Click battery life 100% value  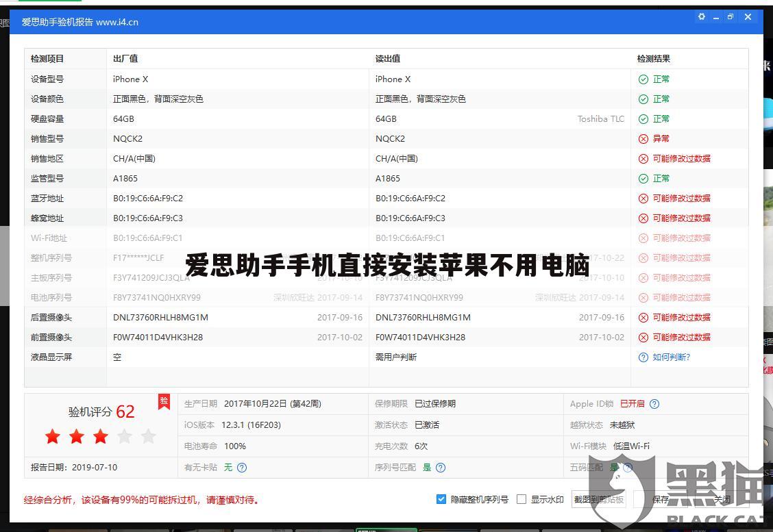(234, 446)
